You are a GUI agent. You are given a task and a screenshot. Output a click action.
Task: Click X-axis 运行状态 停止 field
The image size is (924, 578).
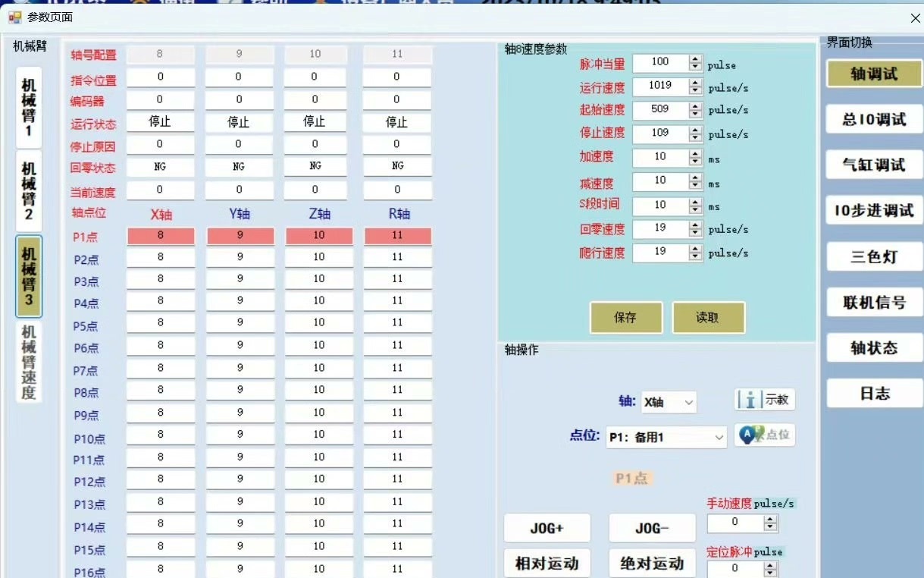[161, 122]
